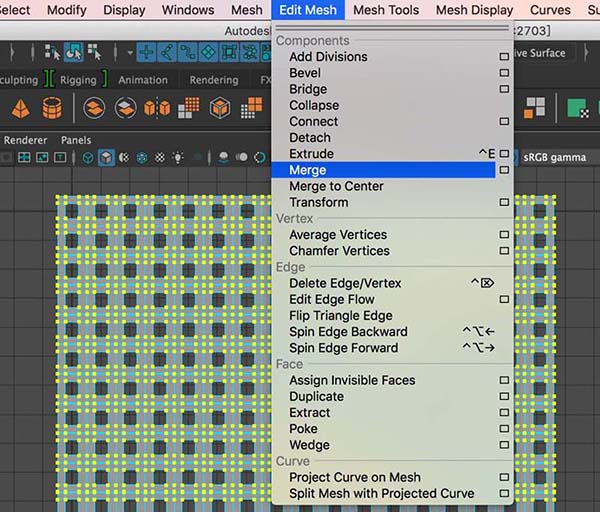The width and height of the screenshot is (600, 512).
Task: Expand the toolbar arrow right of Live Surface
Action: [586, 53]
